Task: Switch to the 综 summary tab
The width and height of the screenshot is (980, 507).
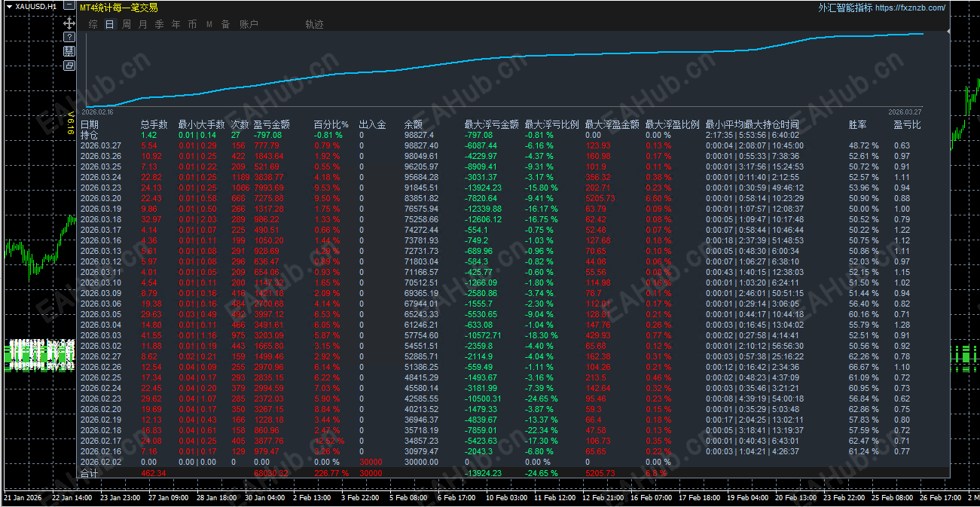Action: [x=93, y=24]
